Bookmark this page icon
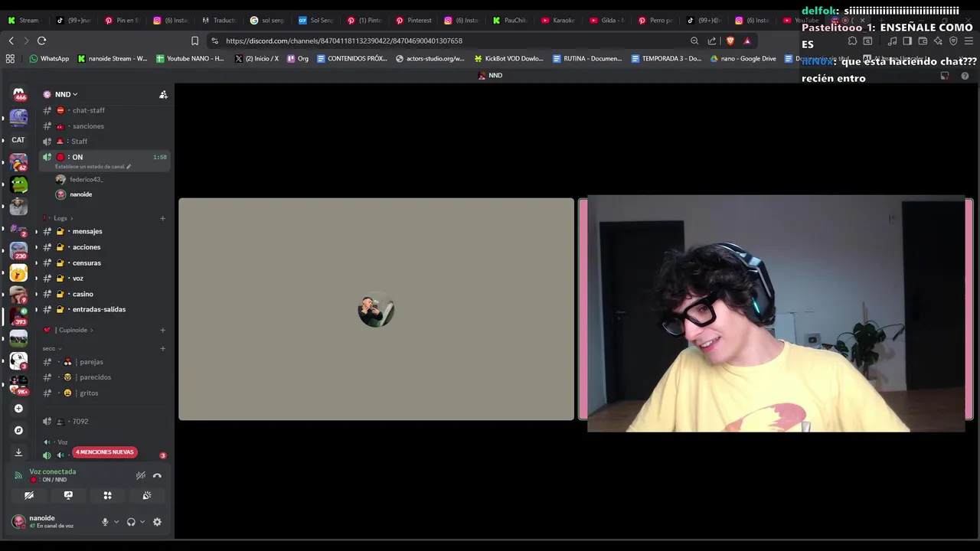This screenshot has width=980, height=551. (194, 41)
